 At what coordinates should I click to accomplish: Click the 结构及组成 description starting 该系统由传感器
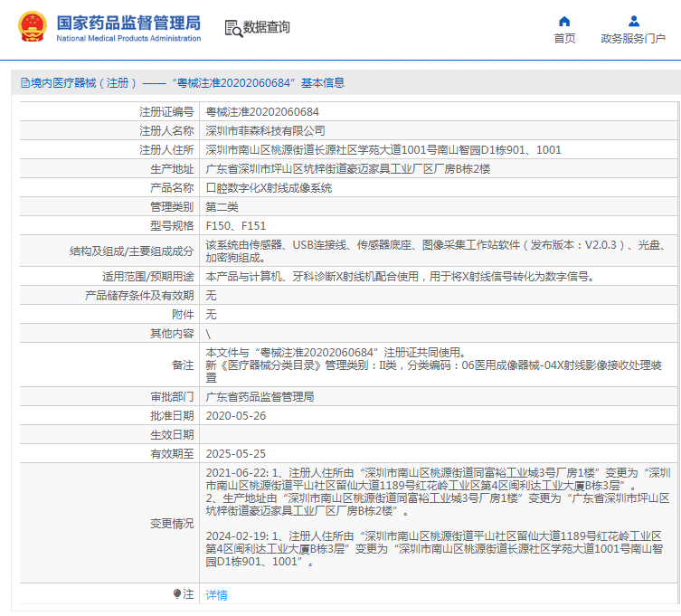(436, 251)
